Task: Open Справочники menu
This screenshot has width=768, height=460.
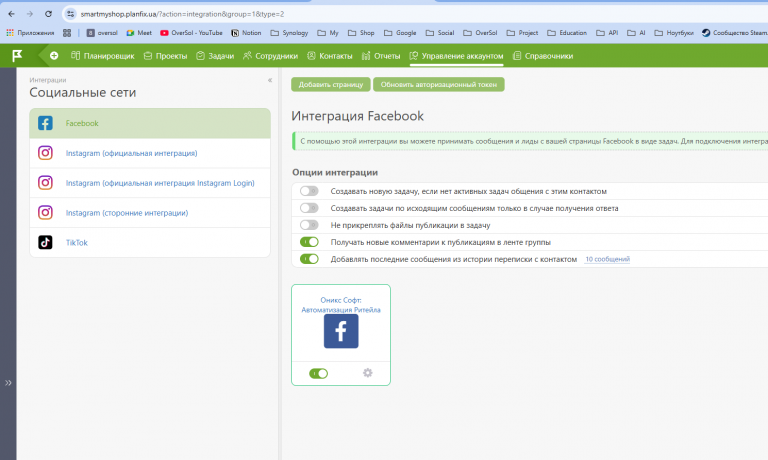Action: (543, 56)
